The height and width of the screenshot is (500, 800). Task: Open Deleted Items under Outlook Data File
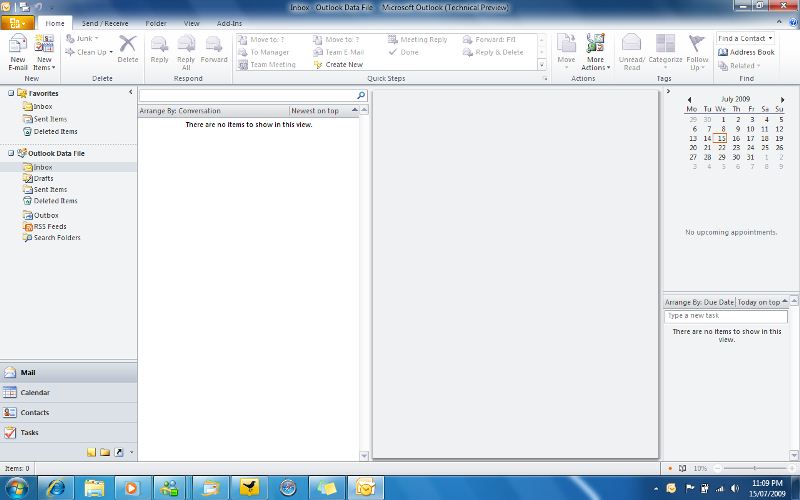[56, 201]
